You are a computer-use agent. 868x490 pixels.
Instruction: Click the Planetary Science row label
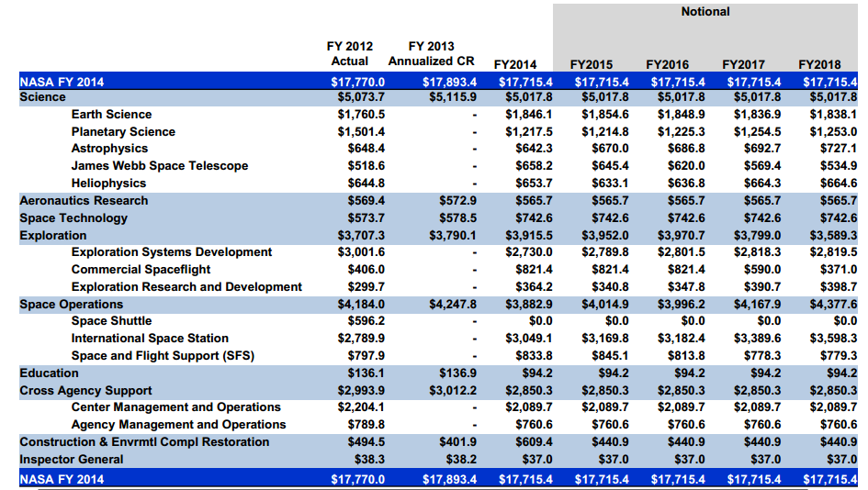pos(123,131)
